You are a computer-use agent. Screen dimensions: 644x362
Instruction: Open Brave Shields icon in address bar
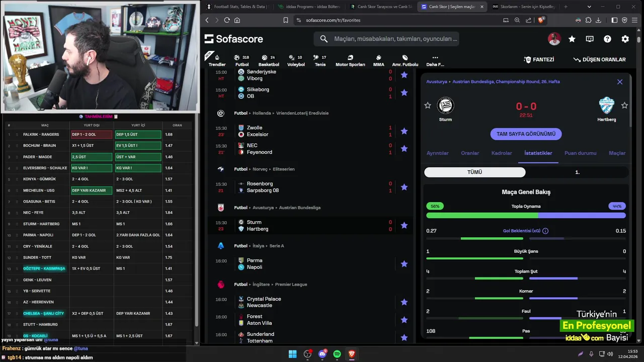click(541, 20)
